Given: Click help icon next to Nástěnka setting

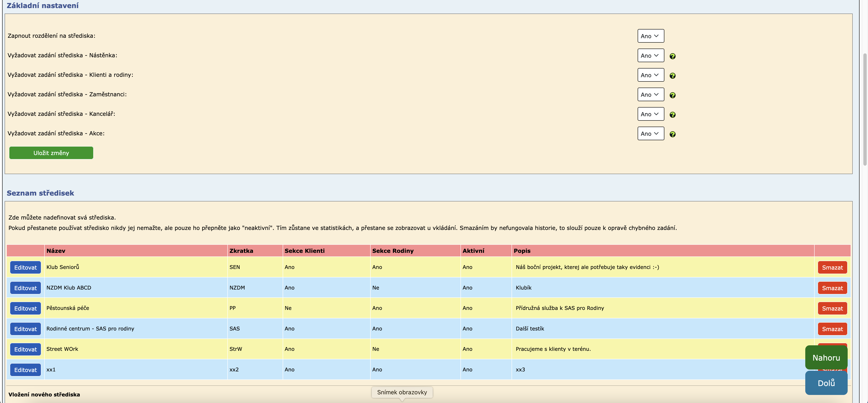Looking at the screenshot, I should coord(672,56).
